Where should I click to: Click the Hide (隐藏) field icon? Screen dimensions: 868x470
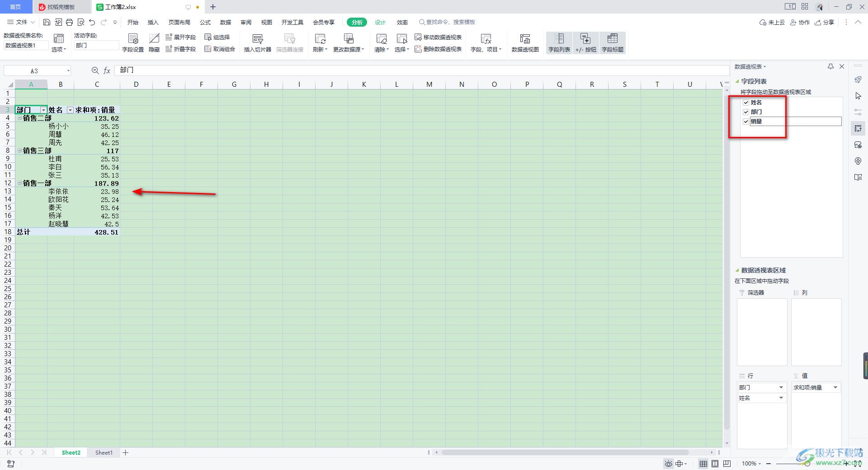154,43
